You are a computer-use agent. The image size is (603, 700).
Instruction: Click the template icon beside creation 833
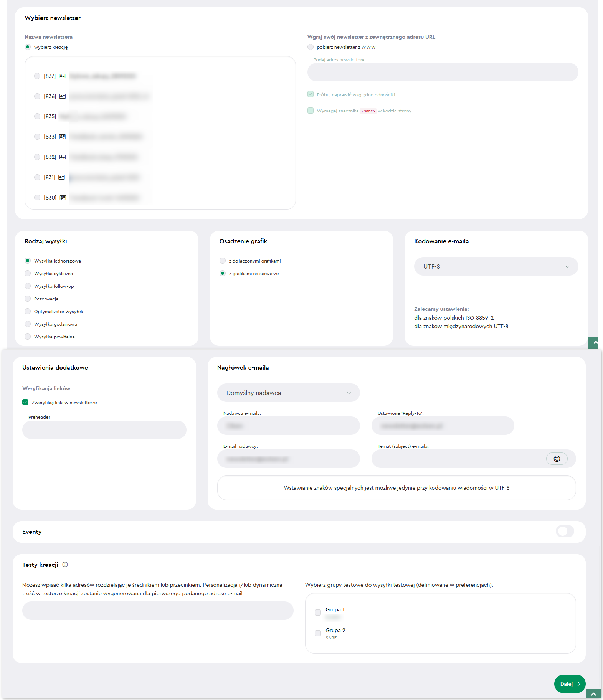coord(63,137)
